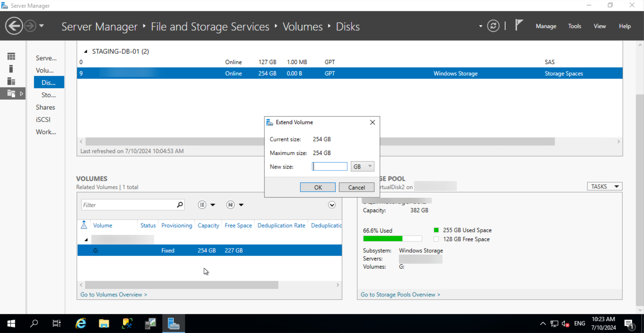Image resolution: width=644 pixels, height=333 pixels.
Task: Click the white Free Space legend swatch
Action: pos(436,239)
